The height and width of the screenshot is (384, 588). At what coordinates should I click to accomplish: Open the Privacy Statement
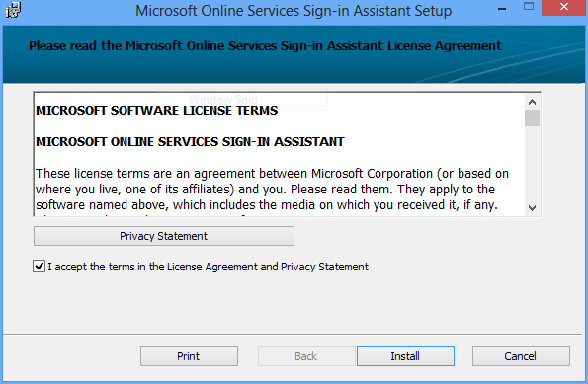click(164, 236)
